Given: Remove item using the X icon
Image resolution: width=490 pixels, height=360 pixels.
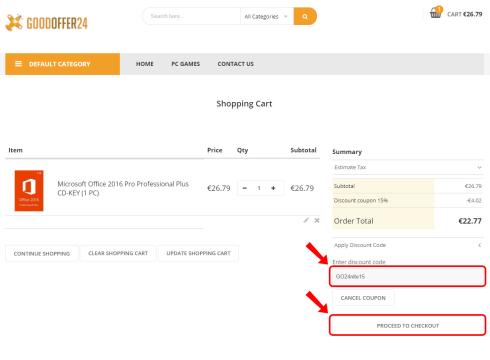Looking at the screenshot, I should click(x=317, y=220).
